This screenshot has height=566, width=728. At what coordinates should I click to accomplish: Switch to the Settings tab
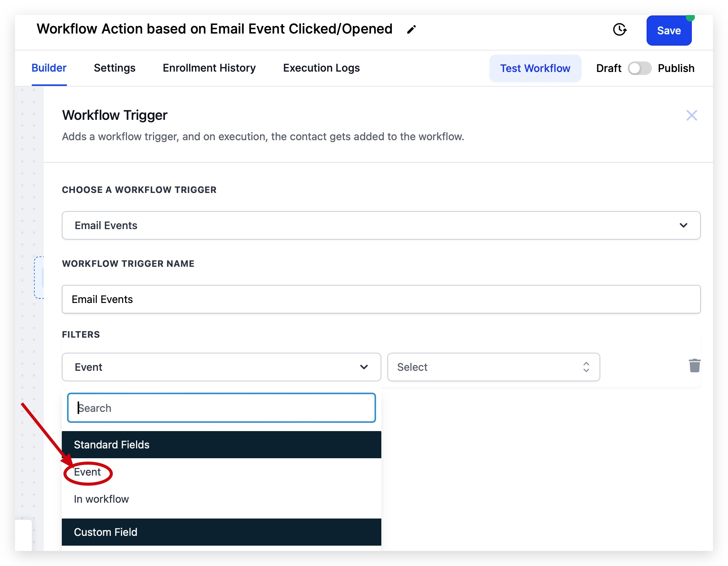[x=115, y=68]
